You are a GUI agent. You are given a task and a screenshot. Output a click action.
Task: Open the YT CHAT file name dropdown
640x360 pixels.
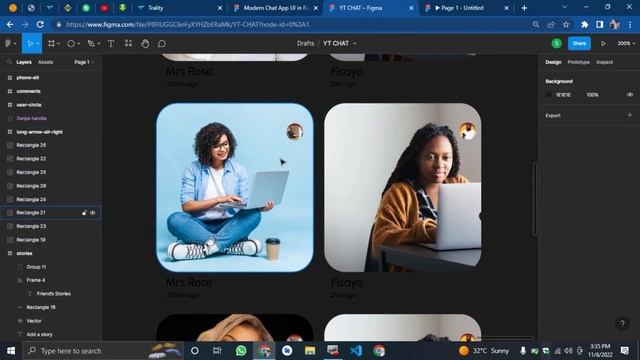354,43
